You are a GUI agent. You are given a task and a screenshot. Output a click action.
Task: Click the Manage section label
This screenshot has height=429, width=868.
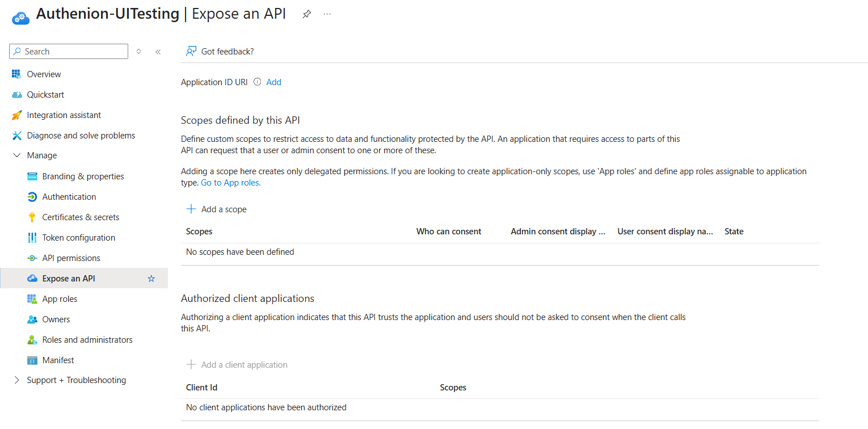pos(42,155)
